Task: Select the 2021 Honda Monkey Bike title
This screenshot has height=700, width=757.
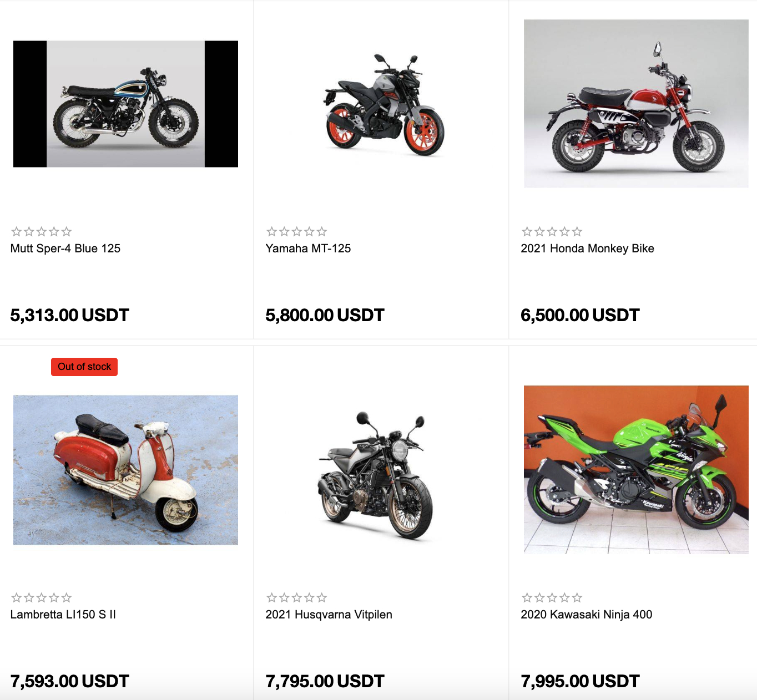Action: coord(587,248)
